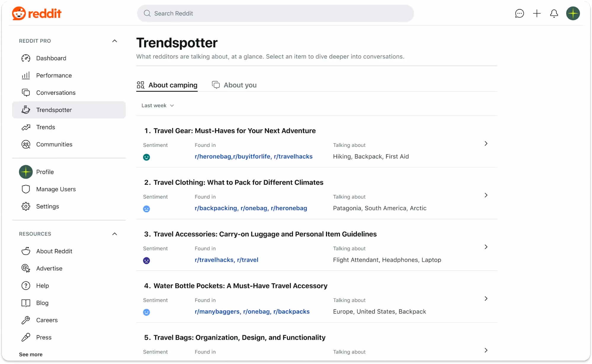Open Conversations from the sidebar
The height and width of the screenshot is (364, 592).
coord(56,92)
